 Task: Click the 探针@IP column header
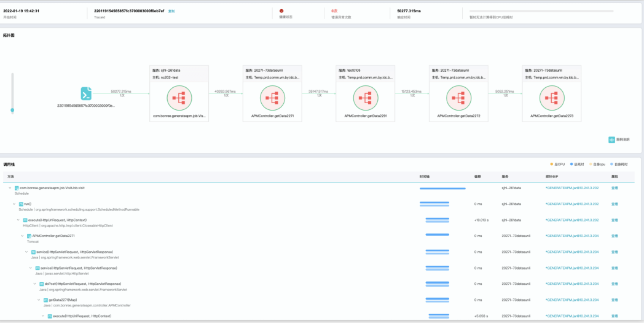point(552,176)
